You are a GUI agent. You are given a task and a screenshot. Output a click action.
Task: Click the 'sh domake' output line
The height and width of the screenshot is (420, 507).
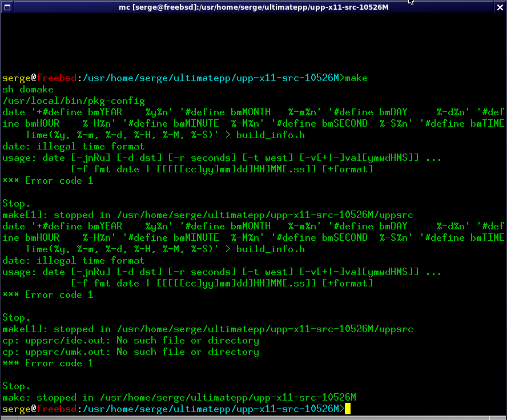(28, 90)
